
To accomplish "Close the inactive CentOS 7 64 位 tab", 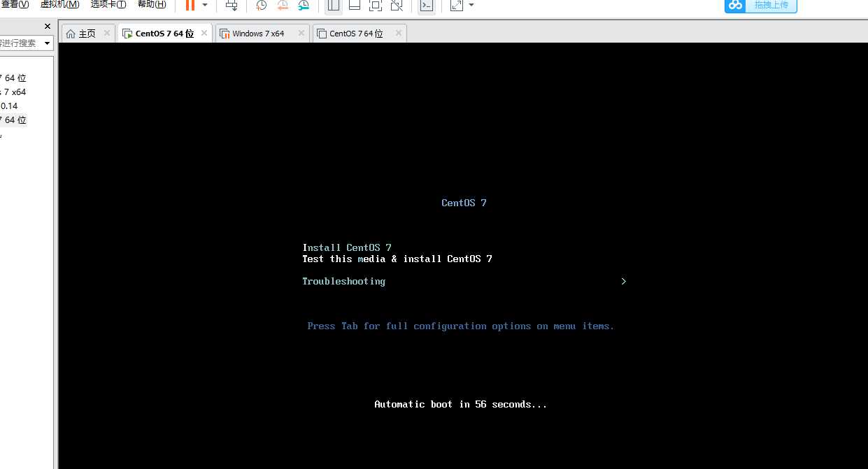I will coord(399,33).
